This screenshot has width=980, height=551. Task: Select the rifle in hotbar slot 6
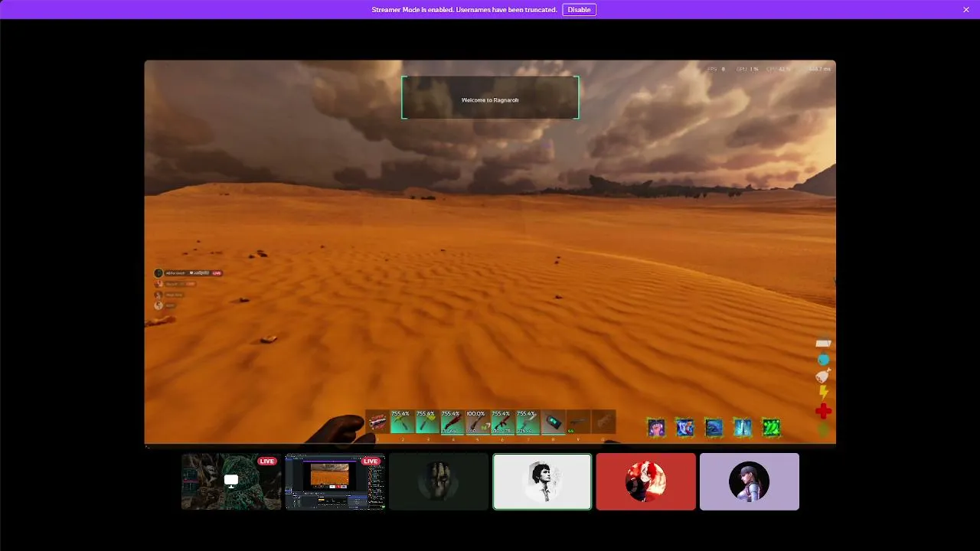tap(501, 422)
